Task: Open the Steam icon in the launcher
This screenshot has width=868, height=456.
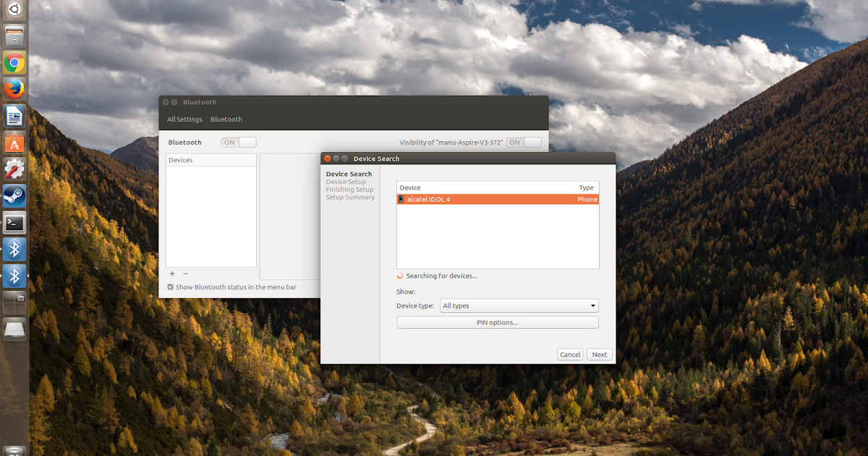Action: click(x=14, y=195)
